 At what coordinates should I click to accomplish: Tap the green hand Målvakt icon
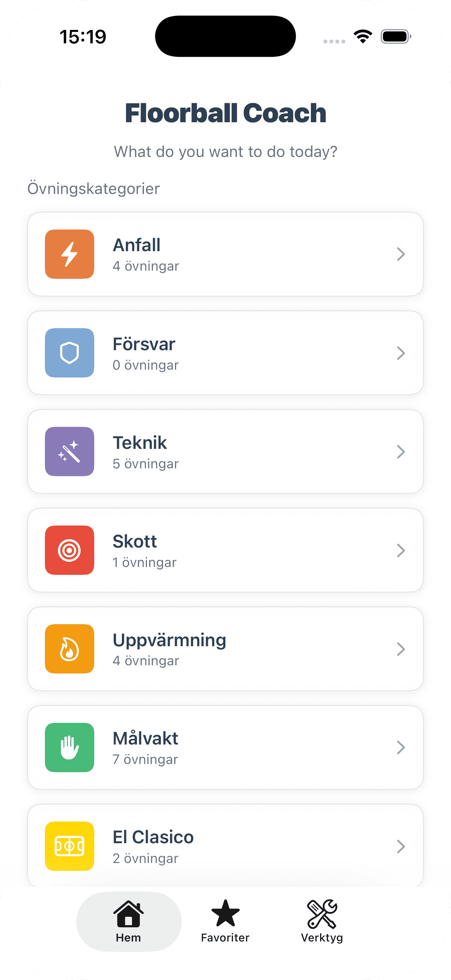[69, 747]
